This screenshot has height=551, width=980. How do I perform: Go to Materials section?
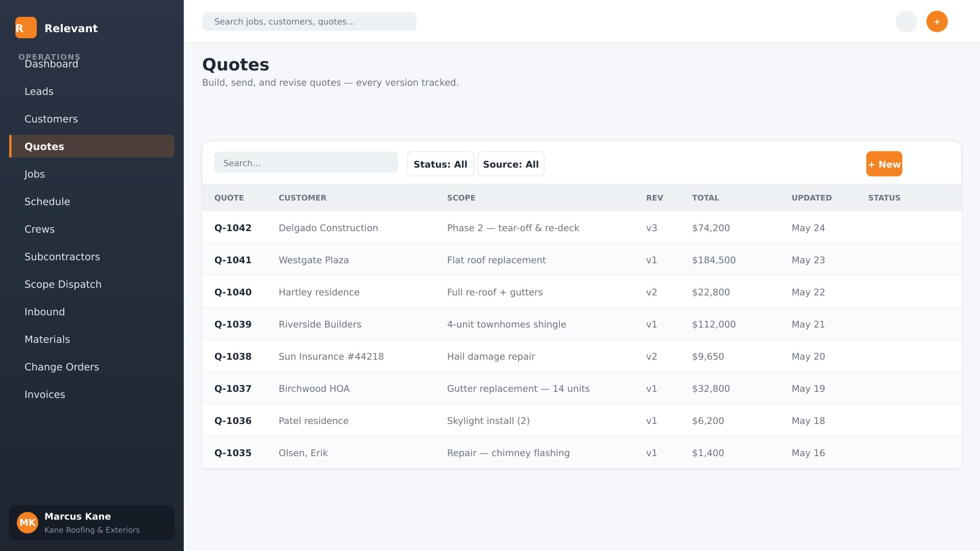pyautogui.click(x=92, y=339)
